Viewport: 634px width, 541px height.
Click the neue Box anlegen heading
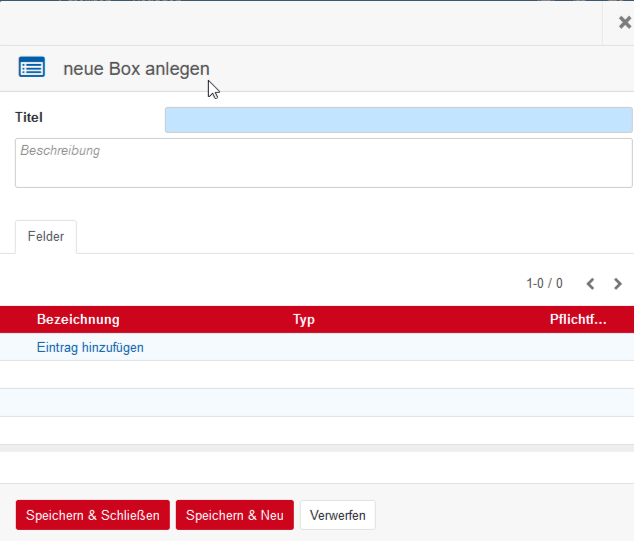[x=136, y=69]
